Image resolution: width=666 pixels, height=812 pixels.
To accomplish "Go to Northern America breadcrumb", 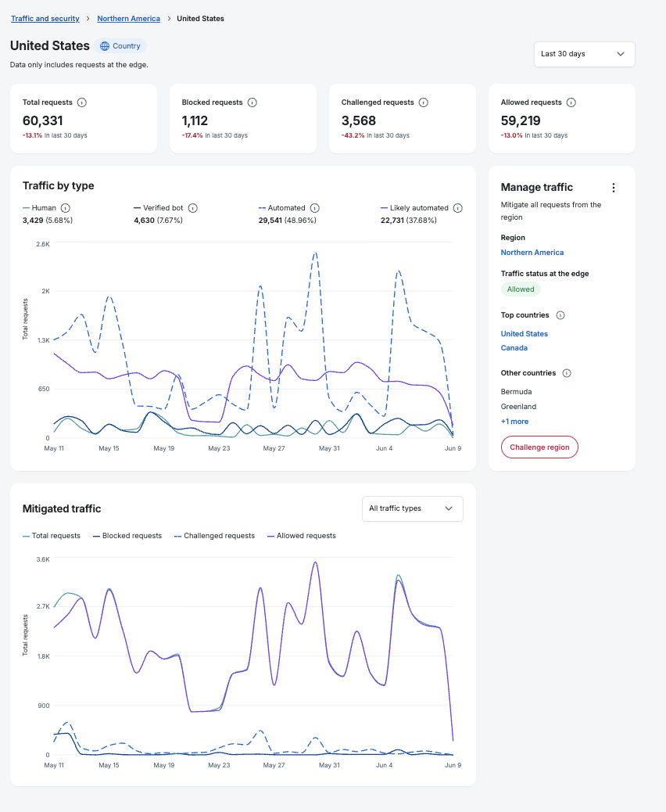I will (x=128, y=19).
